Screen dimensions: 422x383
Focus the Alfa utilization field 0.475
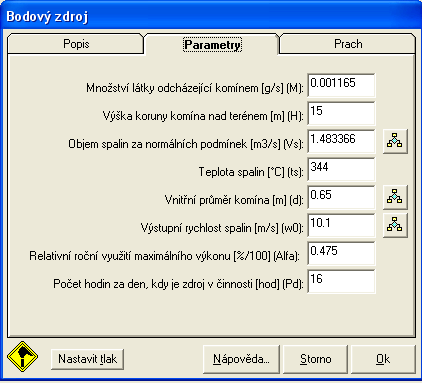pyautogui.click(x=341, y=253)
